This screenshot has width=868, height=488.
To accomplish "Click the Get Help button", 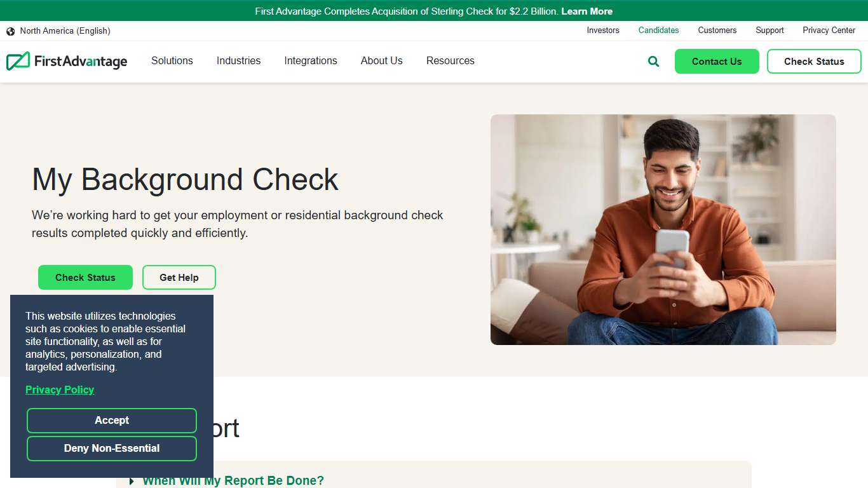I will 179,277.
